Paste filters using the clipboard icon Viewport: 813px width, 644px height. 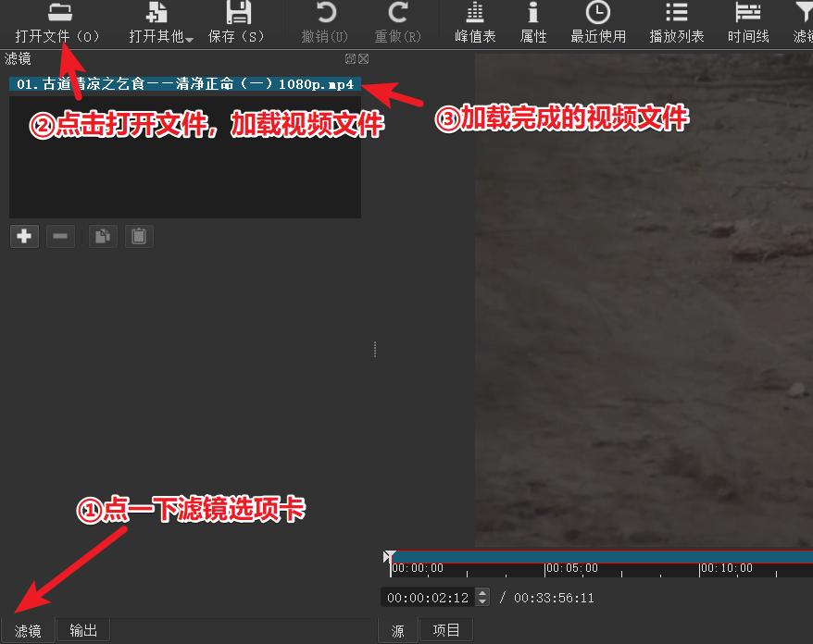138,235
